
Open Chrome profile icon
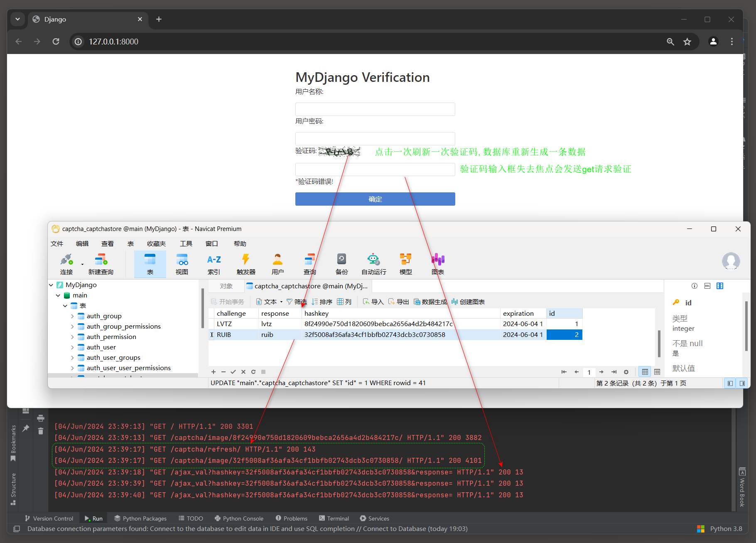pos(713,42)
